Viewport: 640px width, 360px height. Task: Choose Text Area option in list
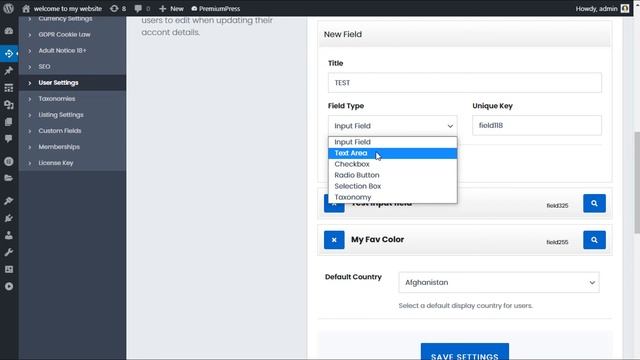[x=392, y=153]
